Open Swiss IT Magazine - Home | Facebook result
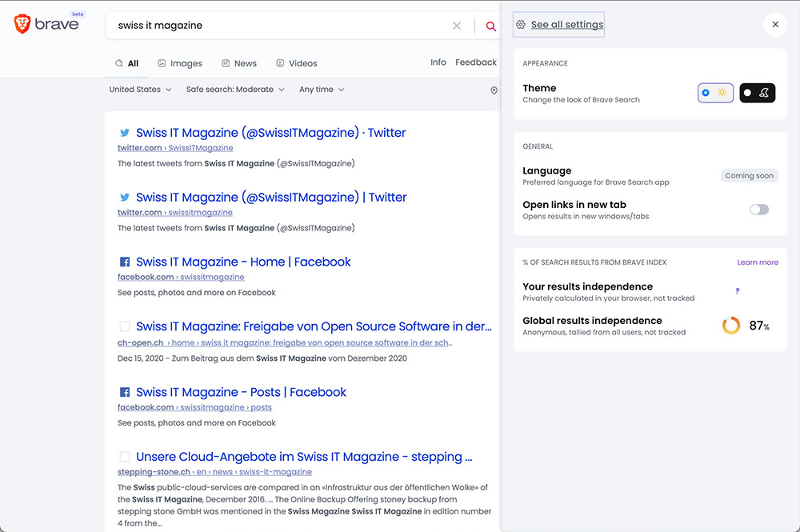 (x=243, y=262)
